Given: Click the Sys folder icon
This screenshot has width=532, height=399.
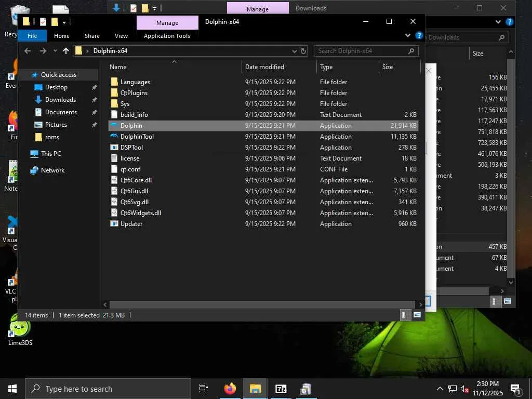Looking at the screenshot, I should pyautogui.click(x=114, y=103).
